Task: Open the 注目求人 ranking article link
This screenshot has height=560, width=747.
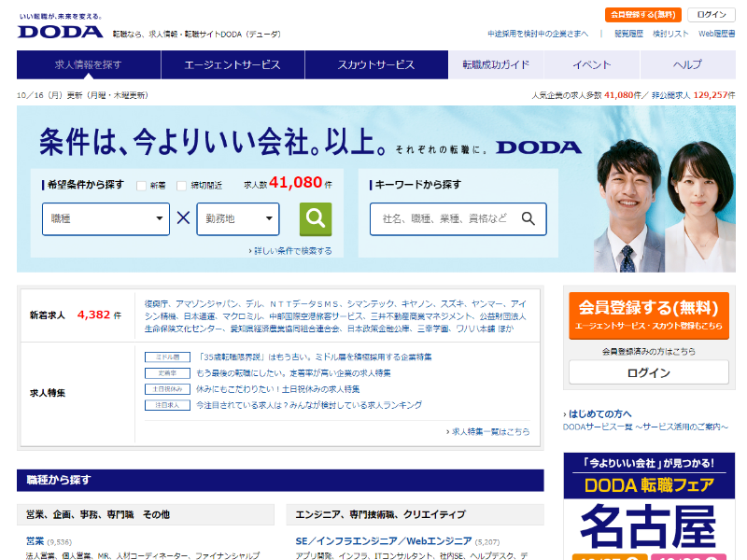Action: [x=309, y=405]
